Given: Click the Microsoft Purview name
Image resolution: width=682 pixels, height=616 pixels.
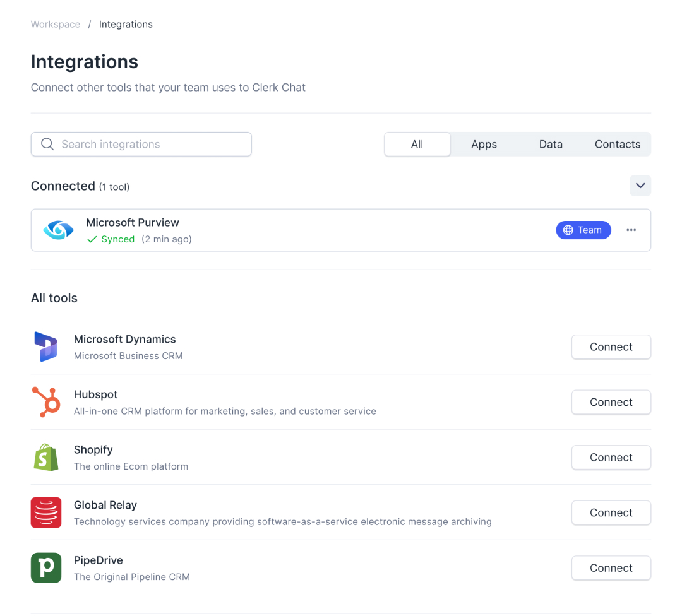Looking at the screenshot, I should 132,223.
